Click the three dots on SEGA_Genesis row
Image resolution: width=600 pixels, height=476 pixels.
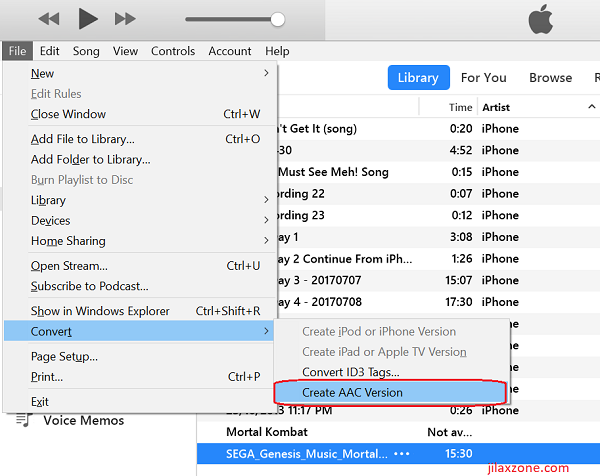[x=401, y=454]
